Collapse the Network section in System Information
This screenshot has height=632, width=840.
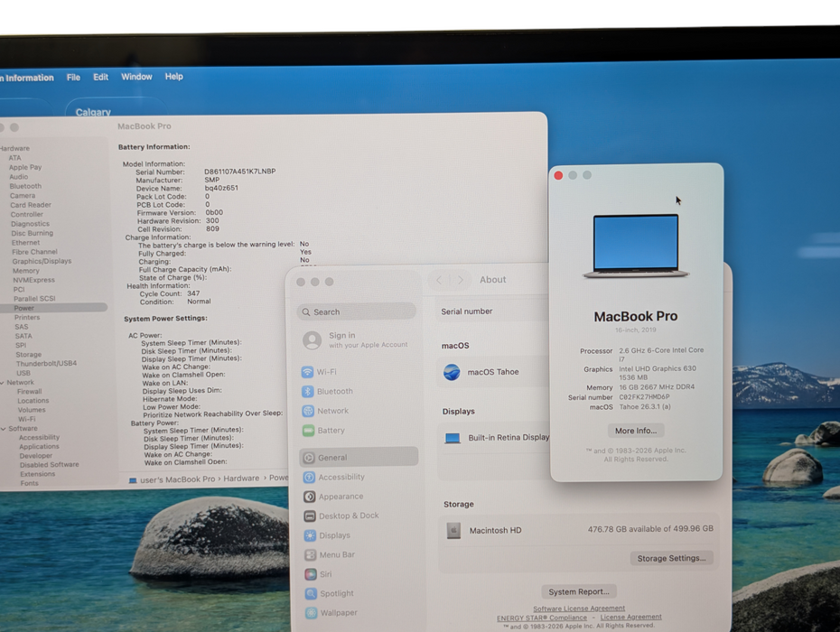pyautogui.click(x=3, y=383)
